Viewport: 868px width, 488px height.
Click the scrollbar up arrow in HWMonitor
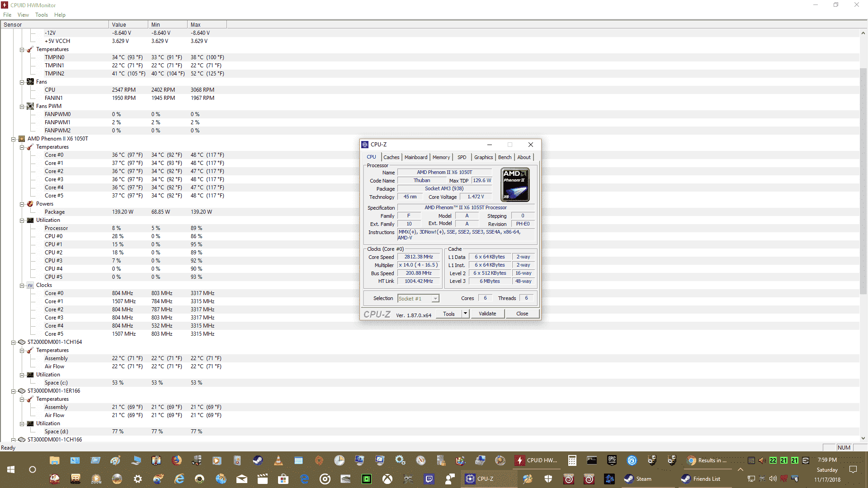(863, 33)
